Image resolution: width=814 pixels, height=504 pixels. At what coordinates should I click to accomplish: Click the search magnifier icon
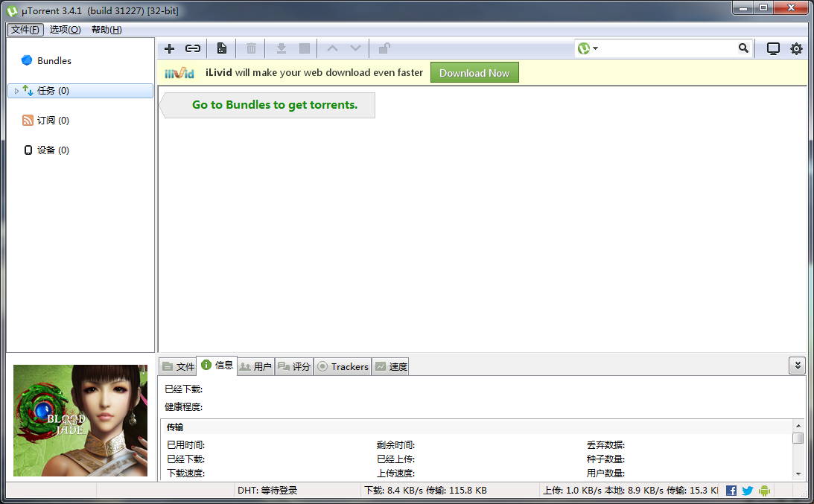tap(743, 48)
